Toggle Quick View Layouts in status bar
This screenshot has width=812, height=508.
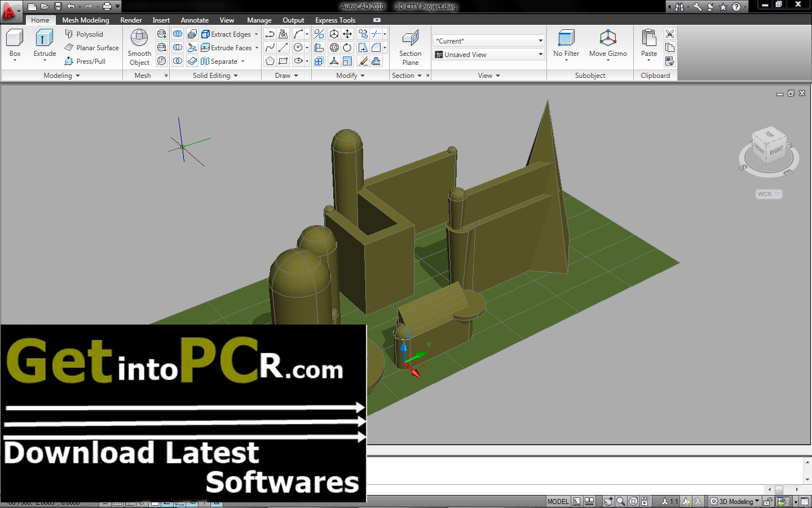[577, 501]
